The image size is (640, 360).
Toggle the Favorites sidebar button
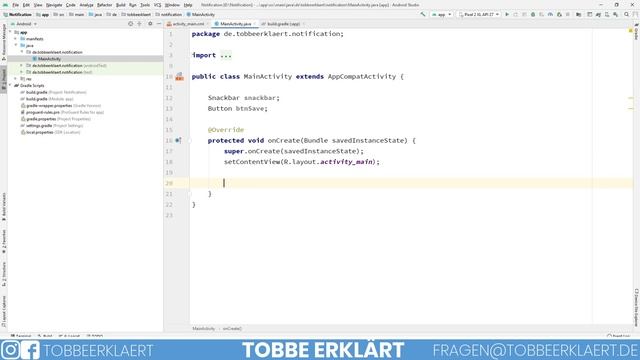click(x=4, y=242)
